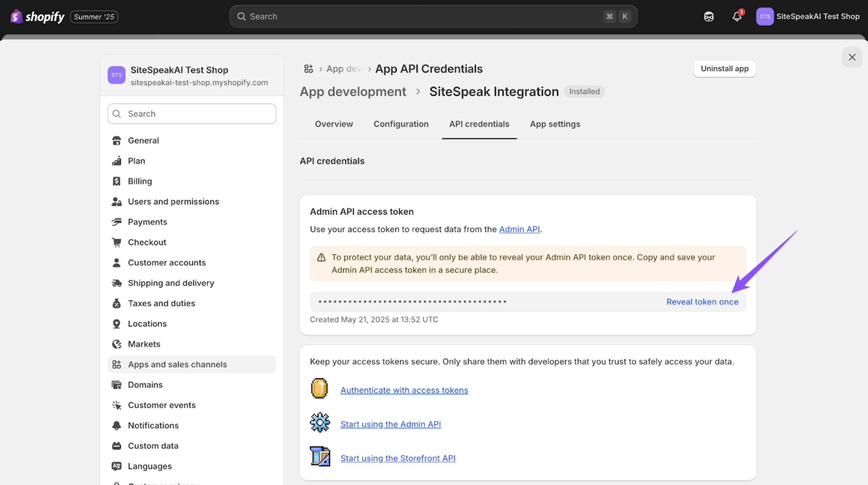Viewport: 868px width, 485px height.
Task: Click the Shopify logo in top bar
Action: point(38,17)
